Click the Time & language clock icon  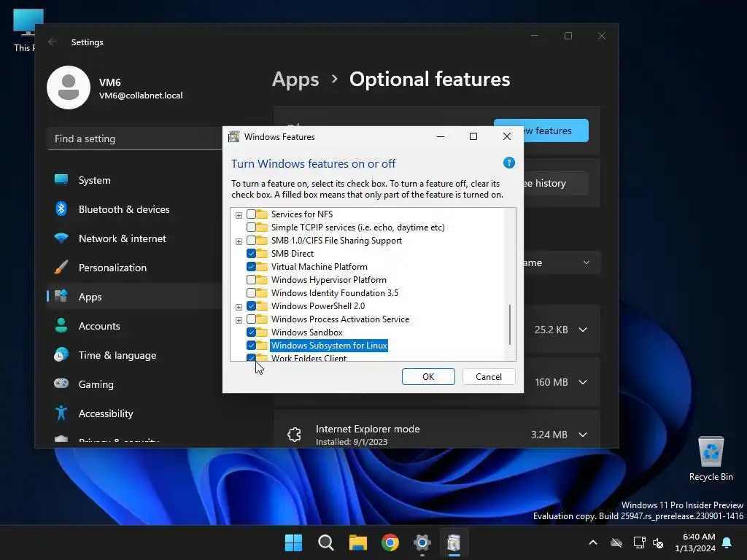(x=61, y=355)
